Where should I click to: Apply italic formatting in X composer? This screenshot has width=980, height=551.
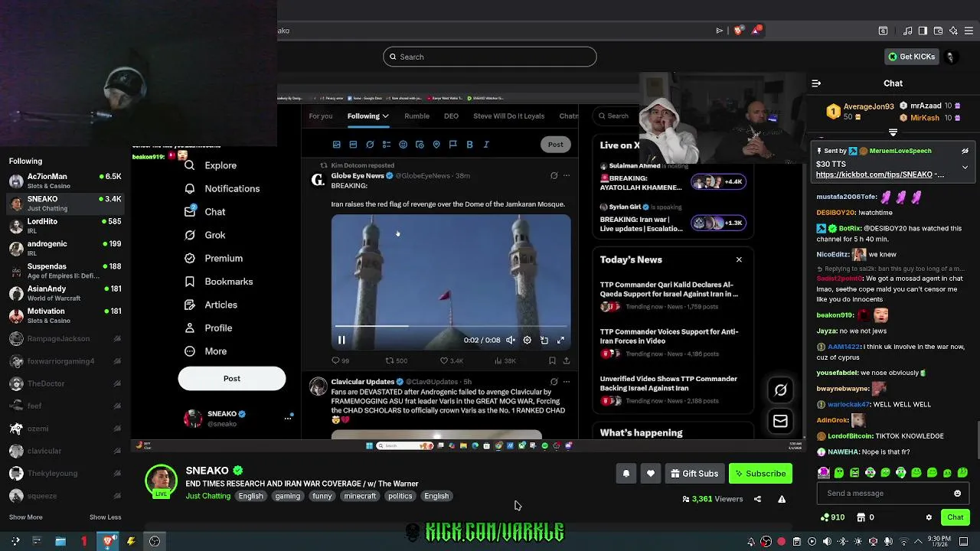(486, 145)
